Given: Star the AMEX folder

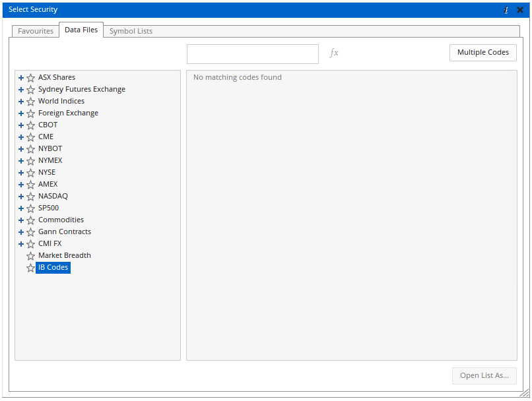Looking at the screenshot, I should pyautogui.click(x=30, y=185).
